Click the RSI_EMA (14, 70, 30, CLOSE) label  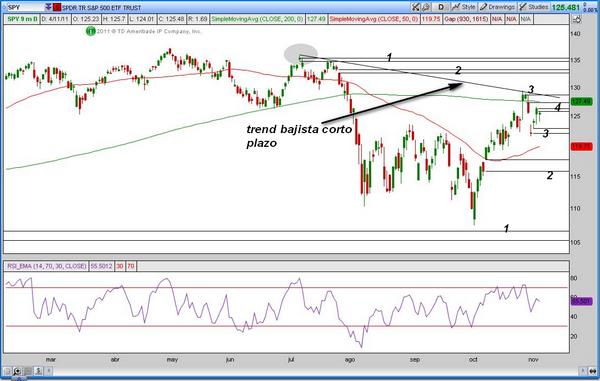tap(47, 266)
